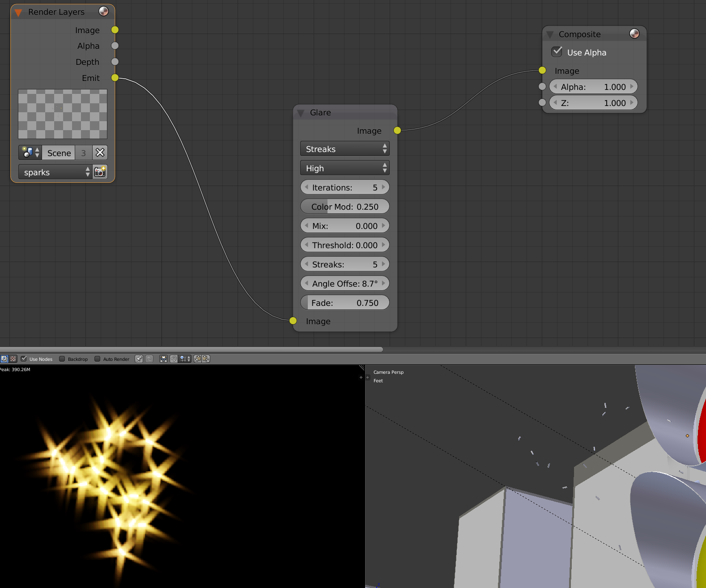Image resolution: width=706 pixels, height=588 pixels.
Task: Select the texture node tree type icon
Action: coord(13,359)
